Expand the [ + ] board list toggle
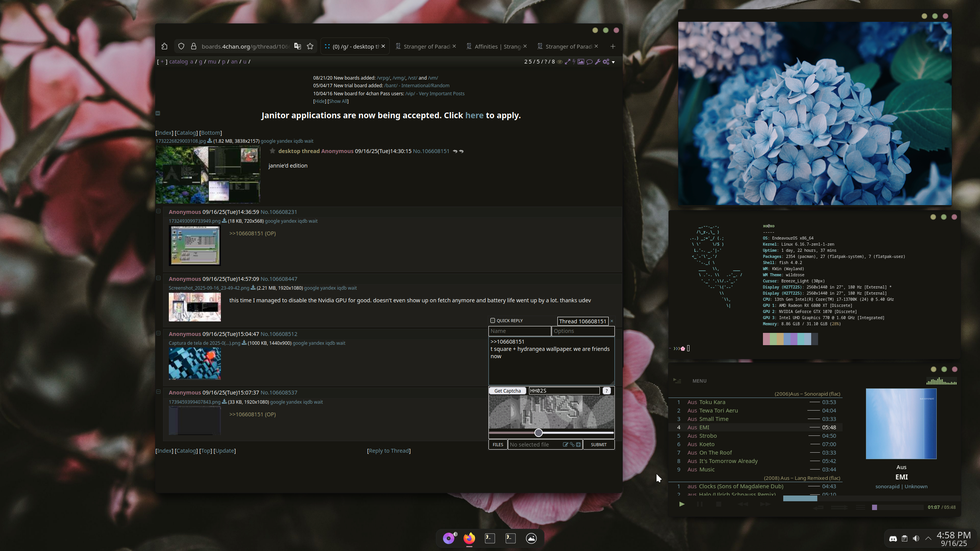 (162, 62)
